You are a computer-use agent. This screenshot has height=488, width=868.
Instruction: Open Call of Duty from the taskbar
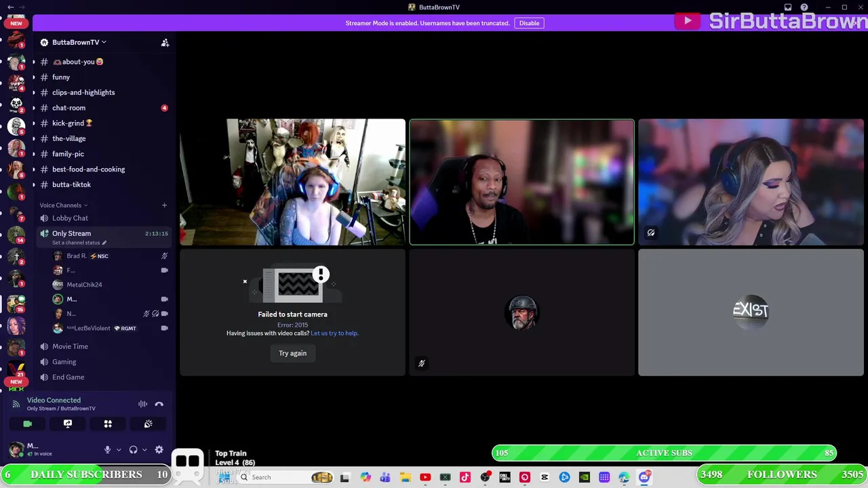point(505,477)
